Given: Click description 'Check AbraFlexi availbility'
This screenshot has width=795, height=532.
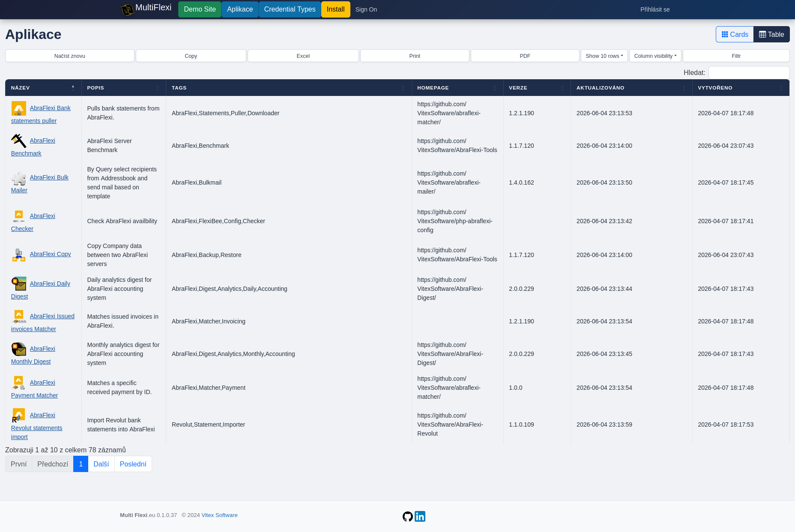Looking at the screenshot, I should (122, 221).
